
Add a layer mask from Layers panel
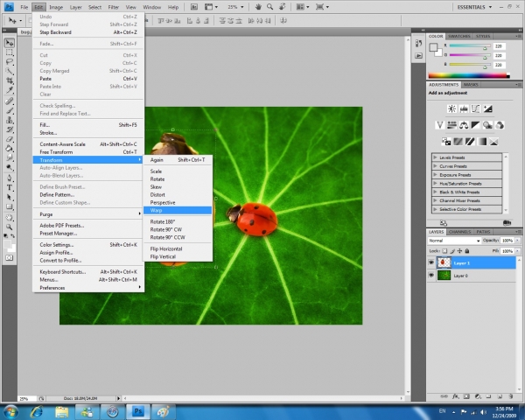[x=466, y=396]
